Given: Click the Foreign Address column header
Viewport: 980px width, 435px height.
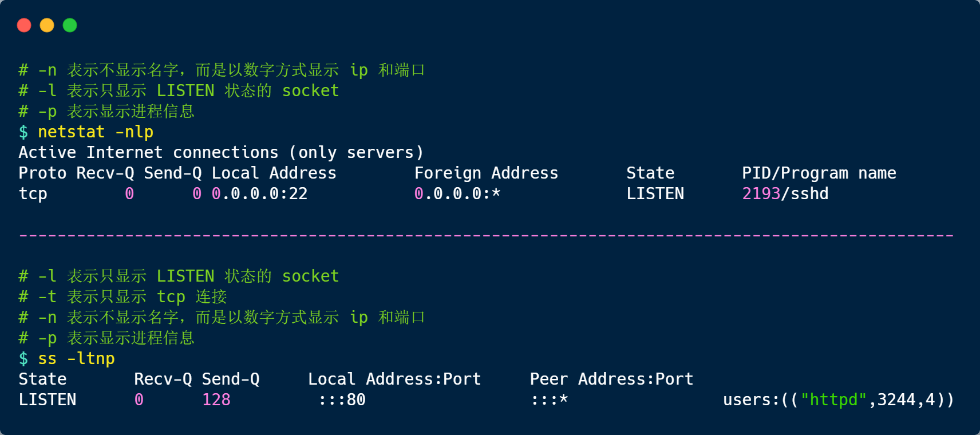Looking at the screenshot, I should [x=486, y=173].
